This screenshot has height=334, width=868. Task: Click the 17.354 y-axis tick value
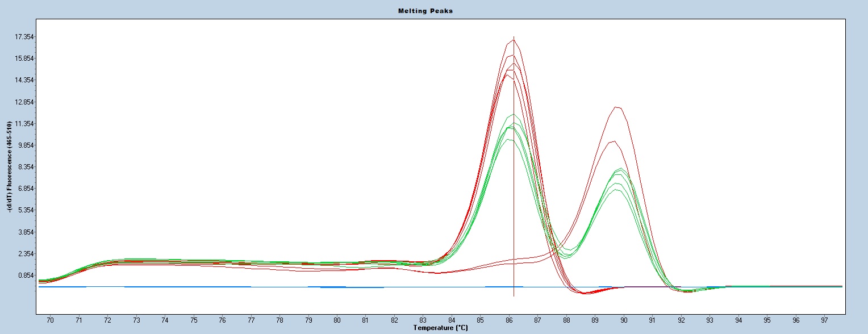point(24,37)
